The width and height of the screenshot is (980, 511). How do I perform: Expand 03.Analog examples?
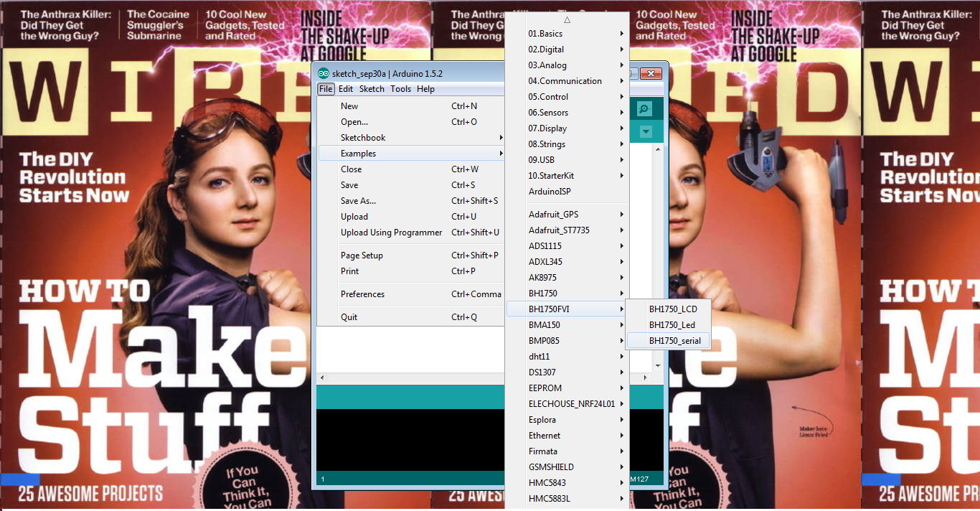567,65
